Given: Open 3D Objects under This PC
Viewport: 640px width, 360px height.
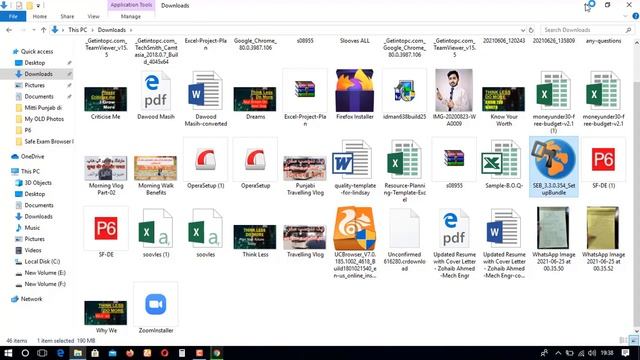Looking at the screenshot, I should [x=38, y=183].
